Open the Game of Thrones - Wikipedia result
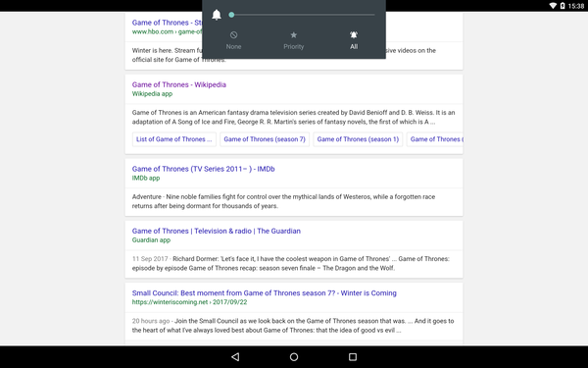Screen dimensions: 588x368 (179, 84)
